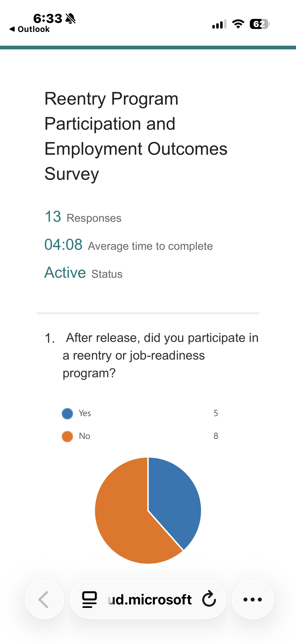
Task: Return to Outlook via back arrow
Action: coord(29,29)
